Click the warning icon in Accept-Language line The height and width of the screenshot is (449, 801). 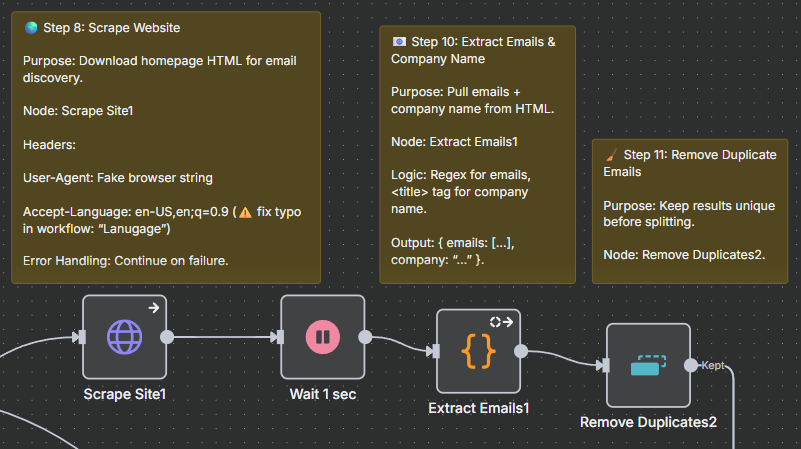pos(245,212)
